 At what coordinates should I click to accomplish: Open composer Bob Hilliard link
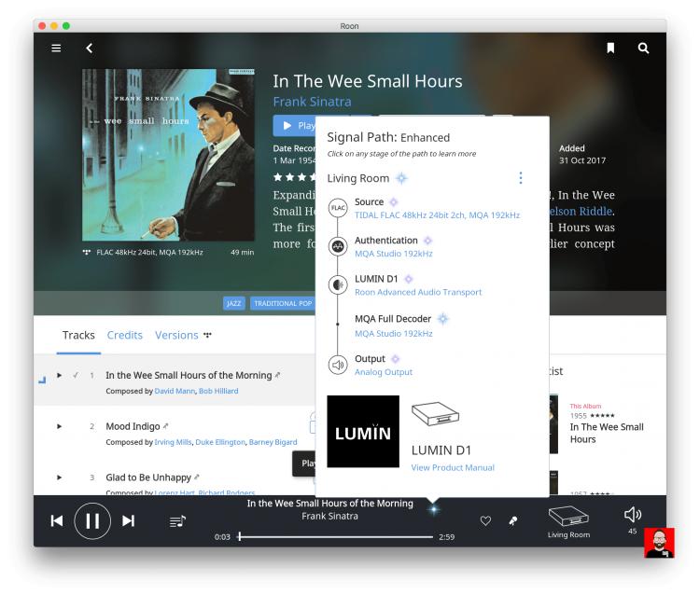click(218, 391)
